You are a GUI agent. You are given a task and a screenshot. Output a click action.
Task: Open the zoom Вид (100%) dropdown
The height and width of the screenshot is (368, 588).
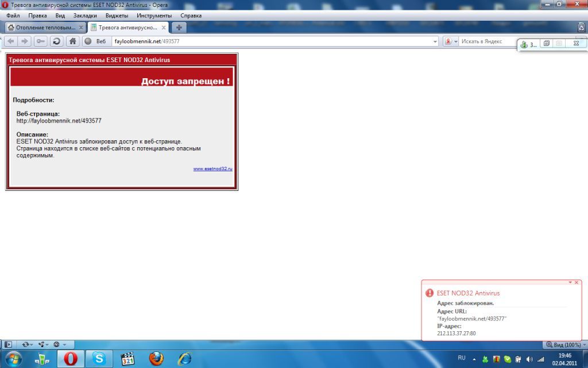(564, 345)
